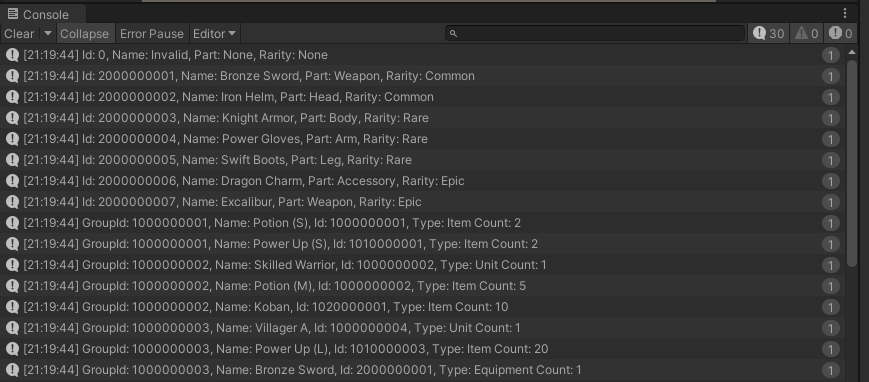Select the 'Excalibur' log entry
The height and width of the screenshot is (382, 869).
coord(423,202)
